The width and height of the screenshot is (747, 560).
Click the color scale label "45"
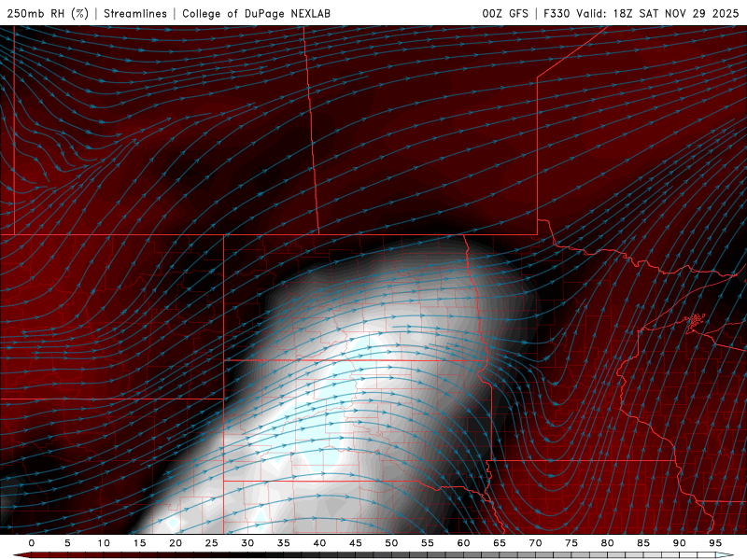[356, 543]
